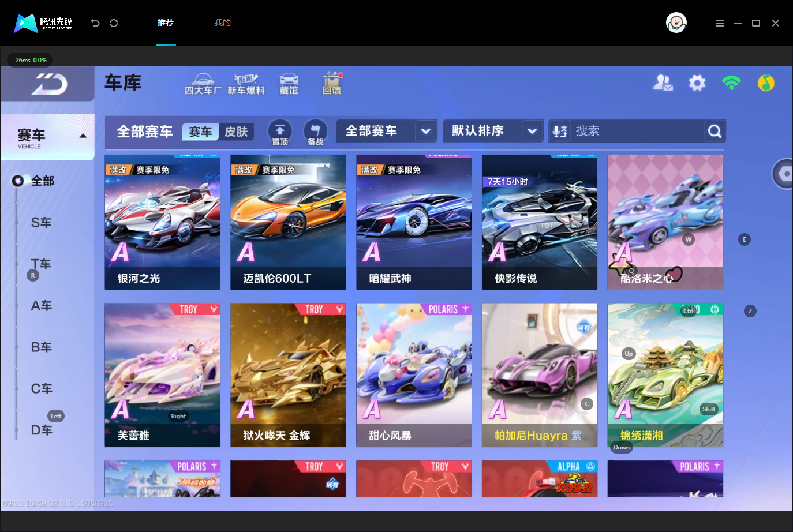Open the game settings gear icon
The height and width of the screenshot is (532, 793).
click(697, 83)
